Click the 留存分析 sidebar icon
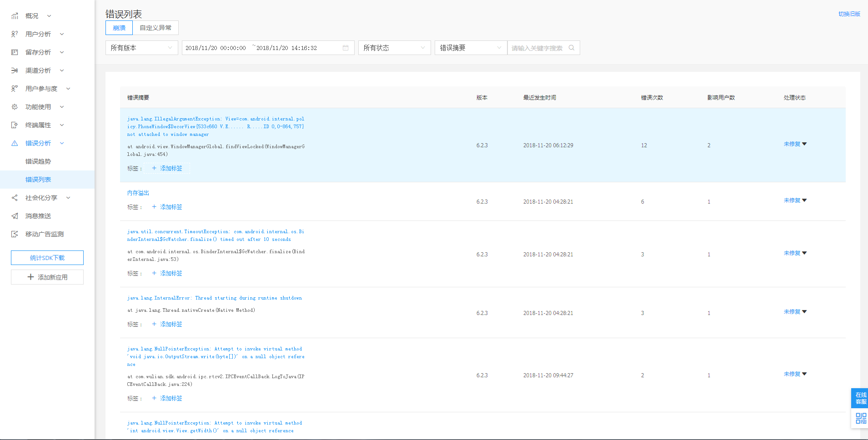Viewport: 868px width, 440px height. tap(15, 52)
